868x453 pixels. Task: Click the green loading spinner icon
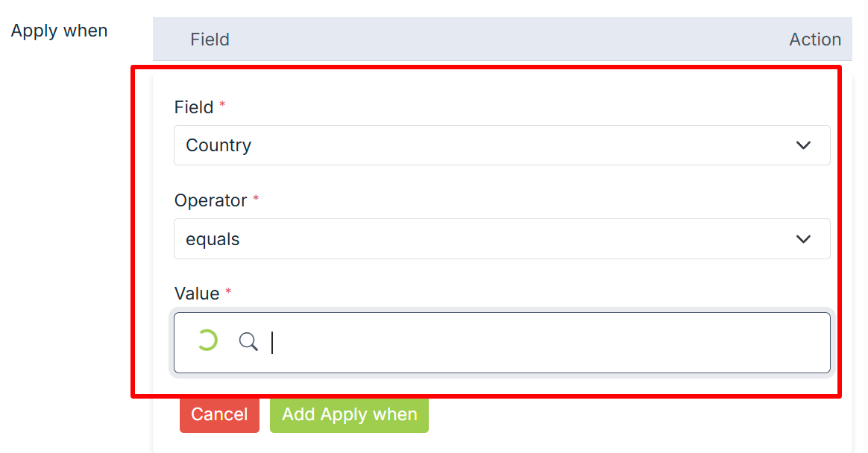[x=206, y=341]
